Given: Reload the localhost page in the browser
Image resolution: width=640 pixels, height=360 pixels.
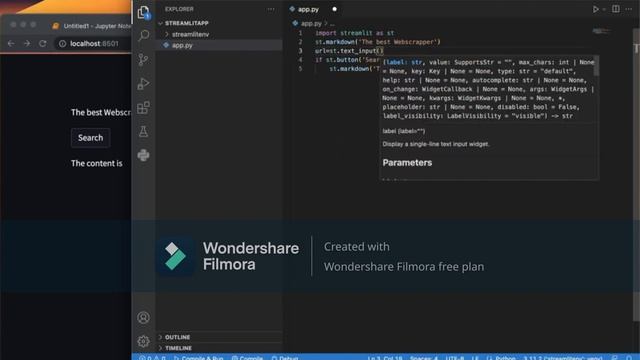Looking at the screenshot, I should click(42, 43).
